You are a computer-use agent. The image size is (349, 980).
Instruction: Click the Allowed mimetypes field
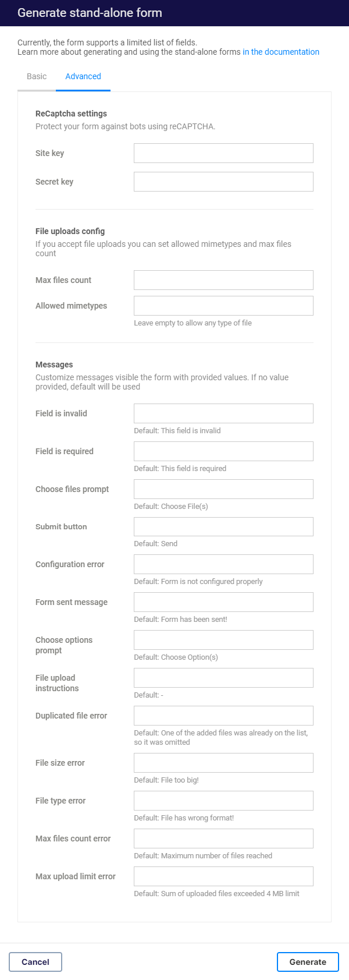coord(223,306)
